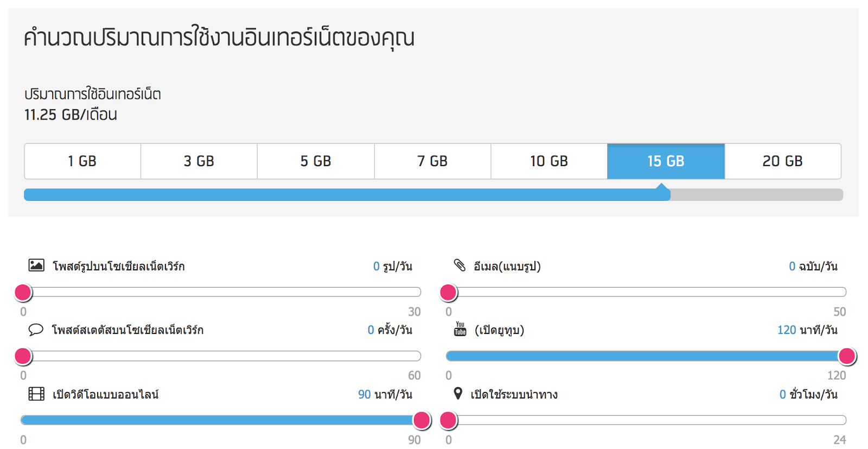Choose the 20 GB plan tab

pos(782,161)
